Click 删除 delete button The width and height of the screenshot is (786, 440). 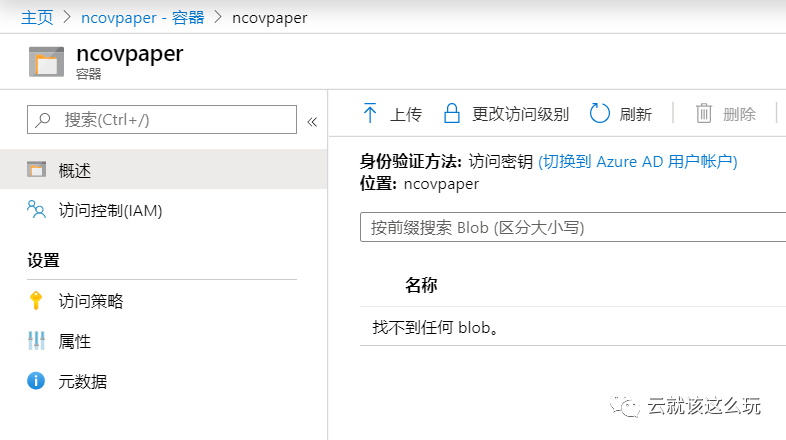(726, 114)
